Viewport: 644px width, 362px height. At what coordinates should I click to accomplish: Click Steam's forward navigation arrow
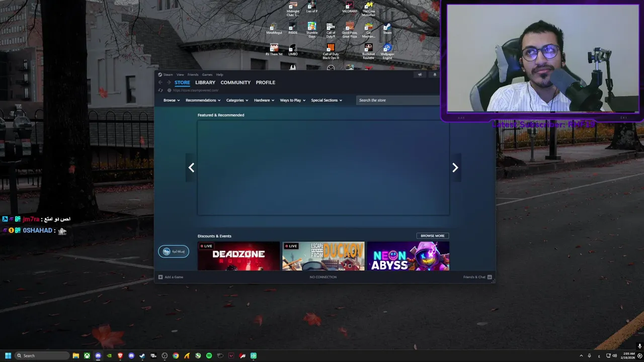pos(169,82)
